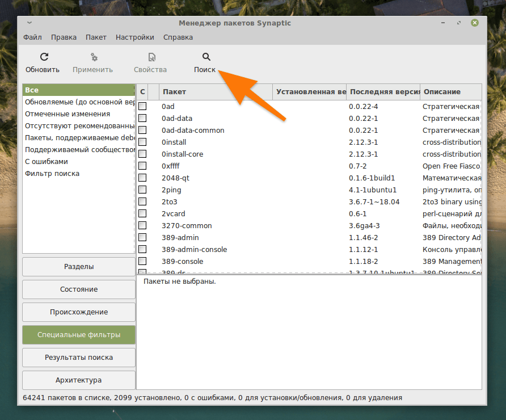Click the Обновить reload icon
The width and height of the screenshot is (506, 420).
(44, 57)
